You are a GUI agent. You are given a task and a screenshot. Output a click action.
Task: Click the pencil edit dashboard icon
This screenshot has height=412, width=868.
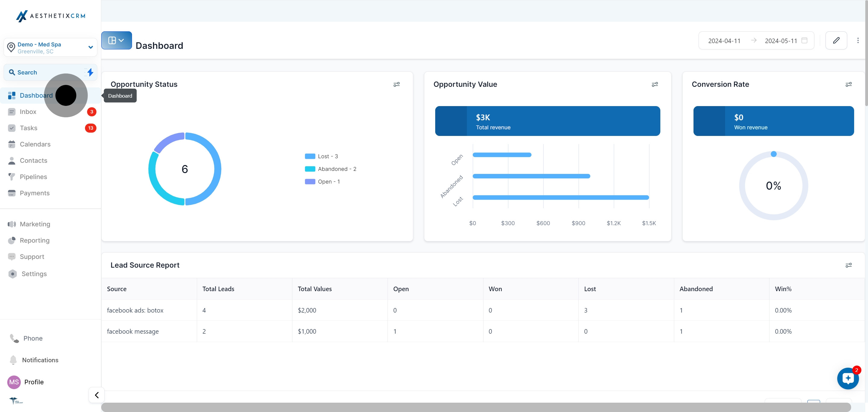pyautogui.click(x=836, y=40)
